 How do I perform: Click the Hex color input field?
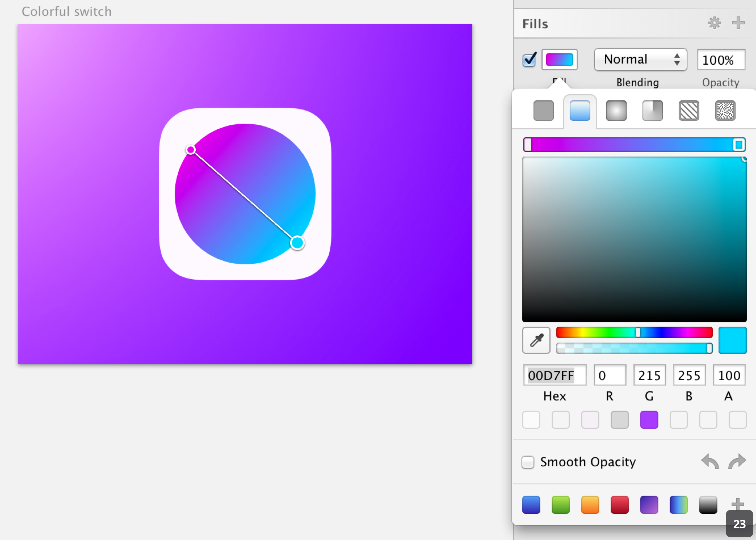(x=555, y=375)
